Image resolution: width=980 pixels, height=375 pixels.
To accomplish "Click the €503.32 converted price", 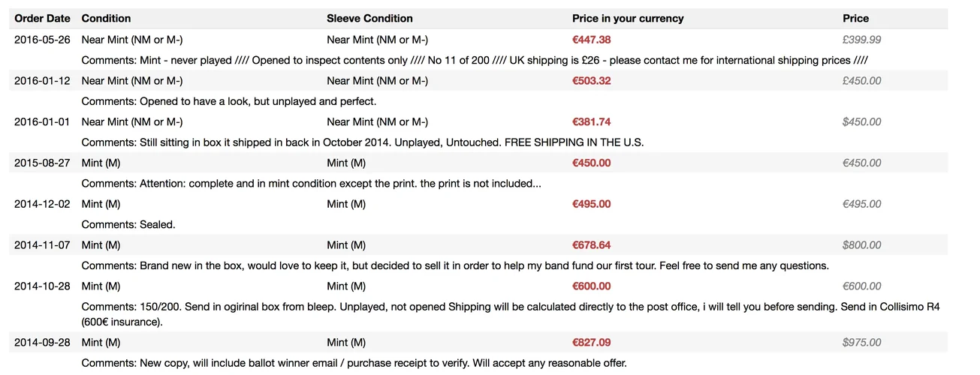I will click(591, 81).
